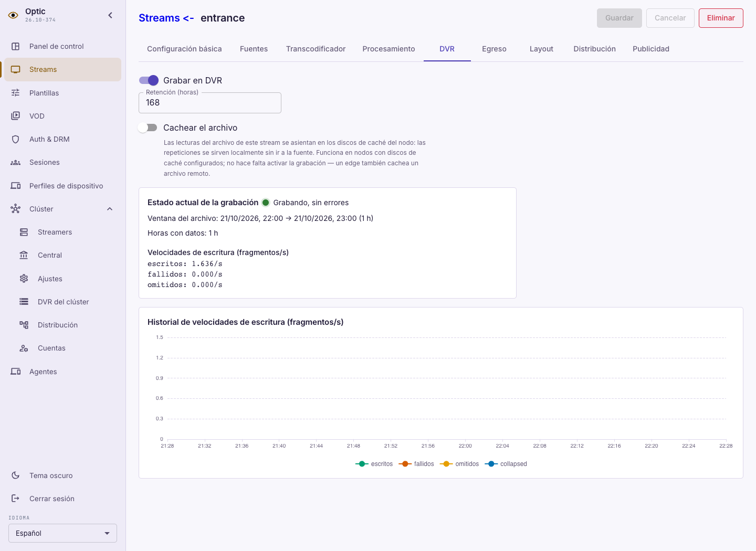Image resolution: width=756 pixels, height=551 pixels.
Task: Open the Español language dropdown
Action: 62,533
